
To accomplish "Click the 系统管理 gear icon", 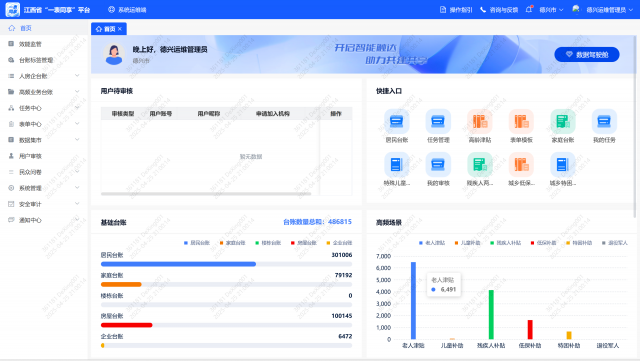I will (x=11, y=188).
